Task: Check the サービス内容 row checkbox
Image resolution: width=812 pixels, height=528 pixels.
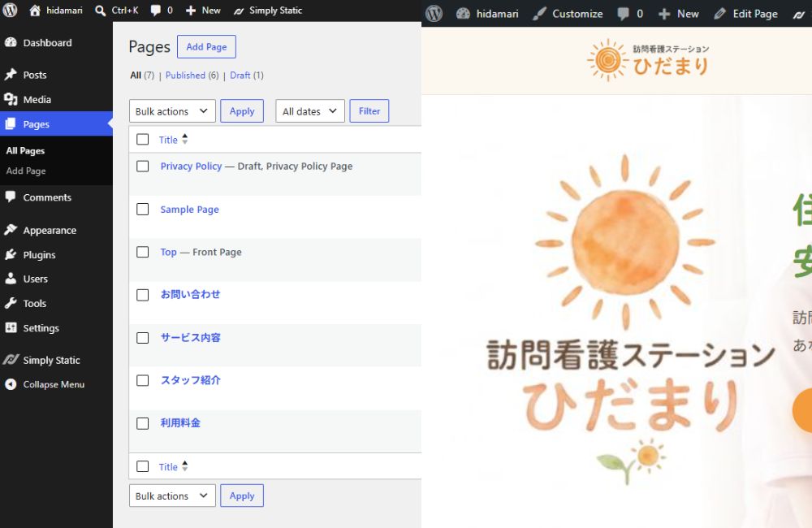Action: pyautogui.click(x=142, y=338)
